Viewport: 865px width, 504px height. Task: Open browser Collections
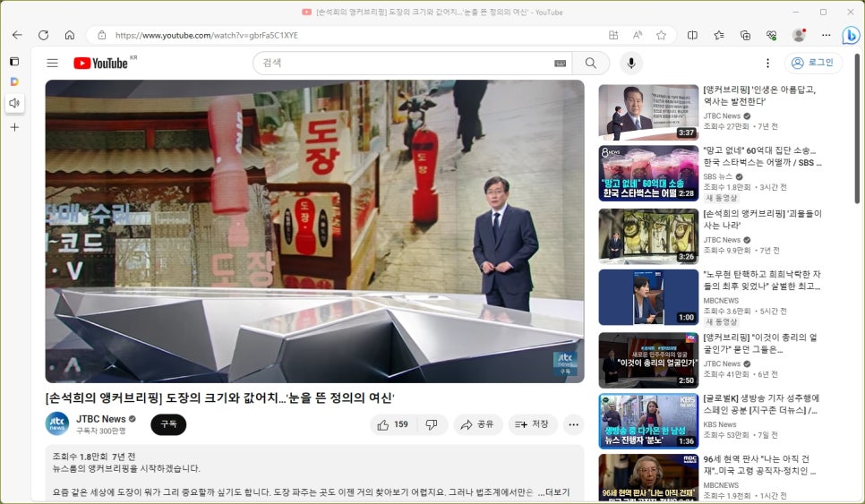[745, 35]
